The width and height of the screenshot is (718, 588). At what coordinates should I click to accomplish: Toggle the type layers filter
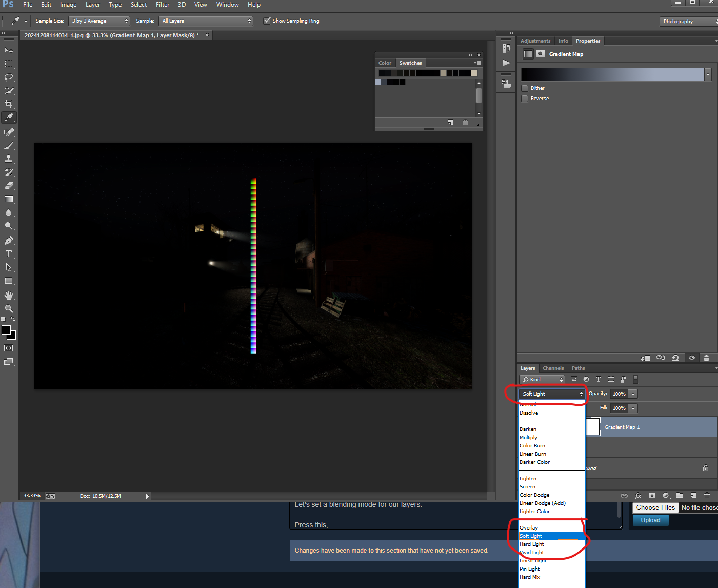pos(599,380)
